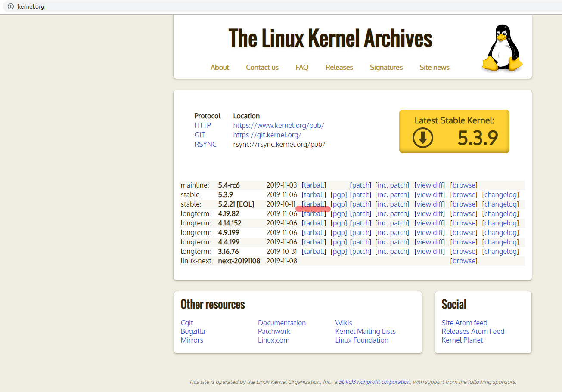562x392 pixels.
Task: Browse the 5.2.21 [EOL] tree
Action: [464, 204]
